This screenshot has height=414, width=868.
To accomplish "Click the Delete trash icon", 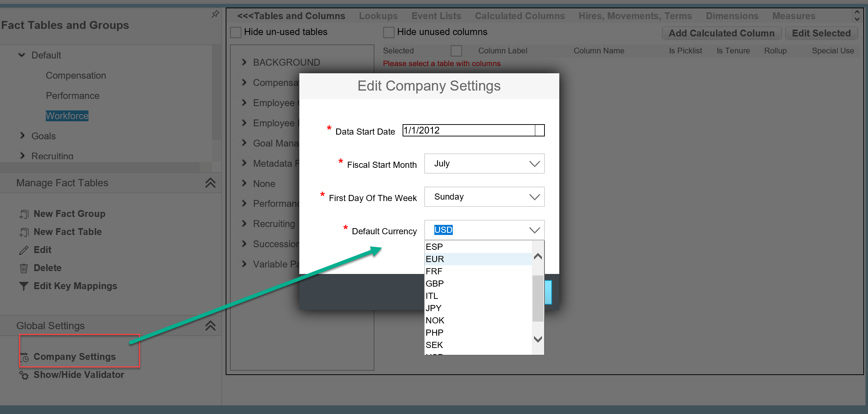I will click(x=24, y=268).
